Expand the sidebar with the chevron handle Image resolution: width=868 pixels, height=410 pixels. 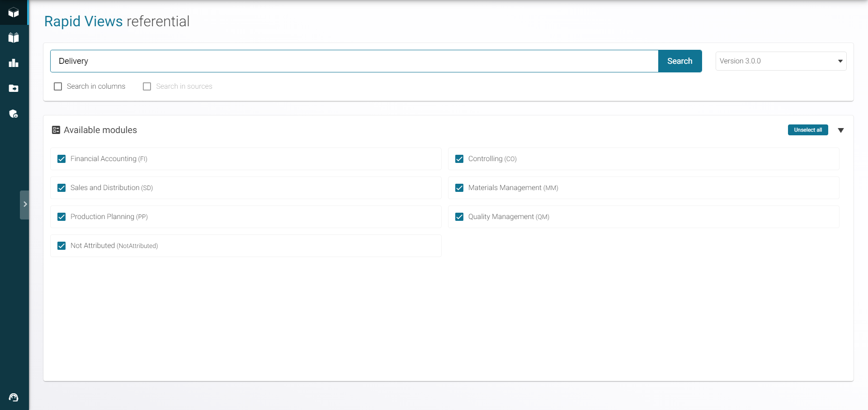point(25,205)
